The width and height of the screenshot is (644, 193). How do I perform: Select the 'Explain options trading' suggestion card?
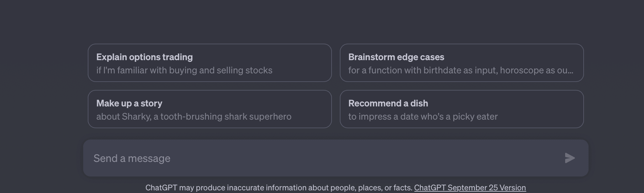click(x=210, y=63)
